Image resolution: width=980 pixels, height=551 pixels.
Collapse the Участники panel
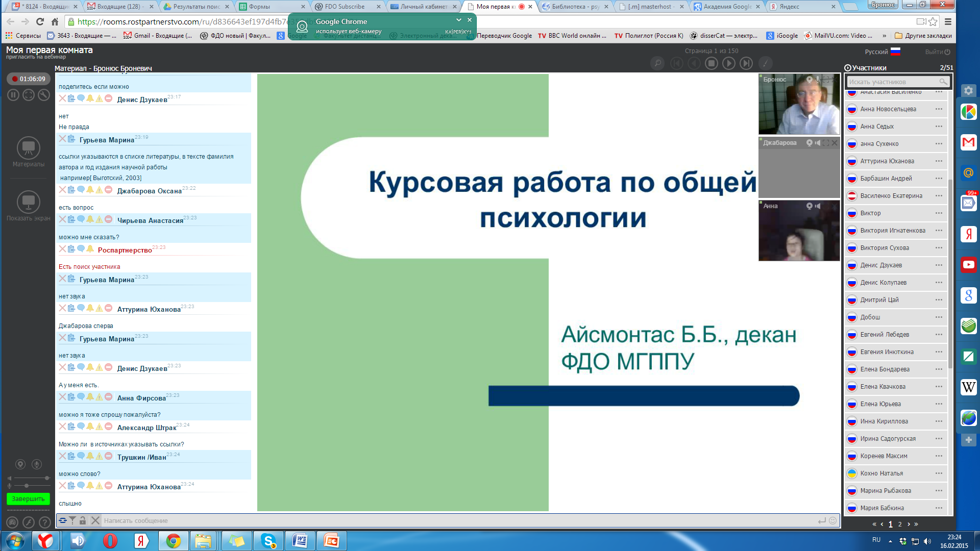pyautogui.click(x=848, y=68)
